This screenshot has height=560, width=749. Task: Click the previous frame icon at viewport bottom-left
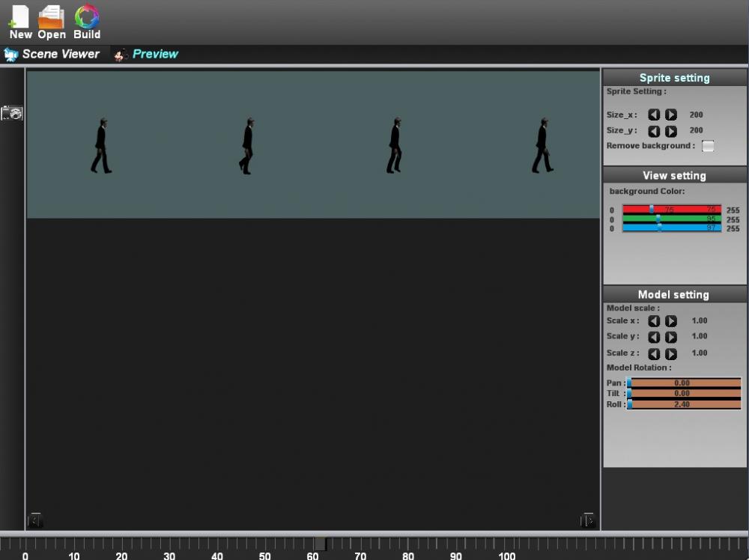[35, 520]
